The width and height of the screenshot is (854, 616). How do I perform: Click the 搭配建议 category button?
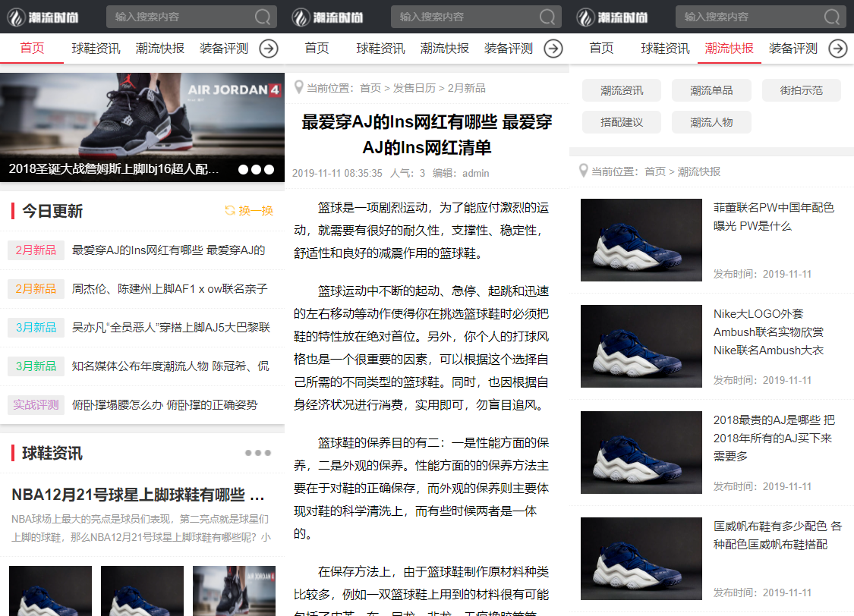click(622, 122)
